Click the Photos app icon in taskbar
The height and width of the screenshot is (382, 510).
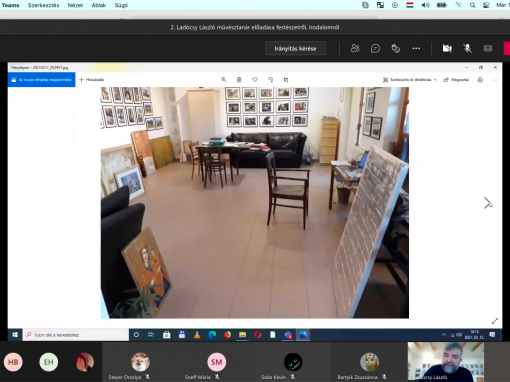(303, 335)
